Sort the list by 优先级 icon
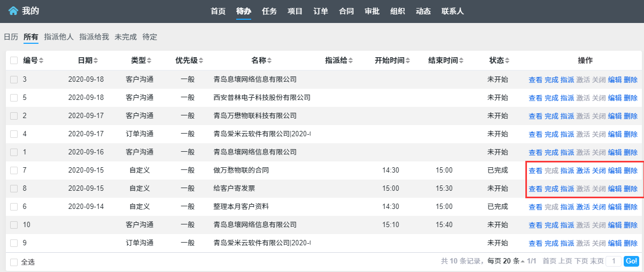 point(201,61)
